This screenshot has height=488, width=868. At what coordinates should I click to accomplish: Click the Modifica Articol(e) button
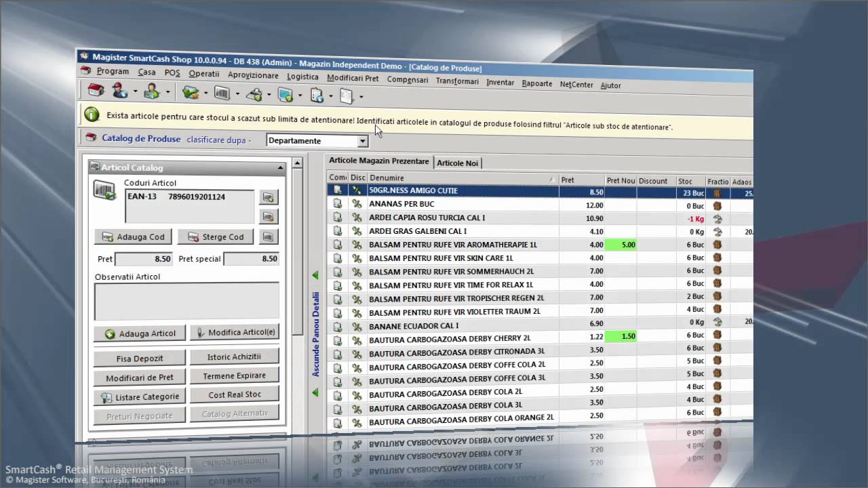(x=235, y=332)
